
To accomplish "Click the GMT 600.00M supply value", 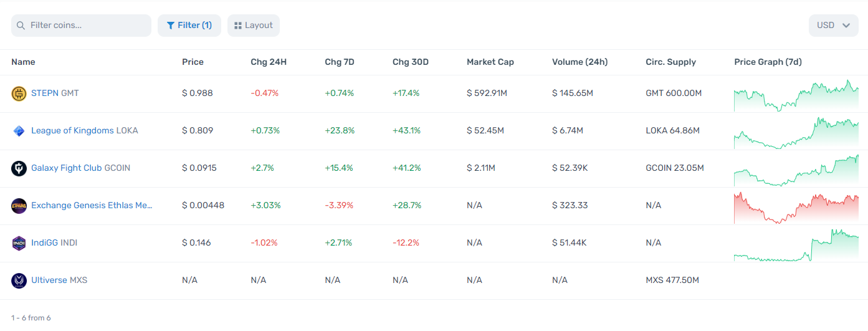I will pos(674,93).
